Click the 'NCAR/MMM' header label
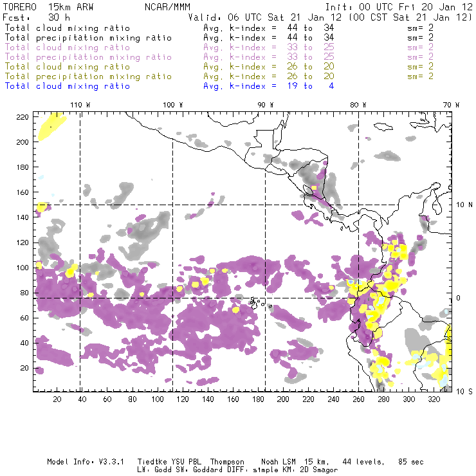 [167, 7]
